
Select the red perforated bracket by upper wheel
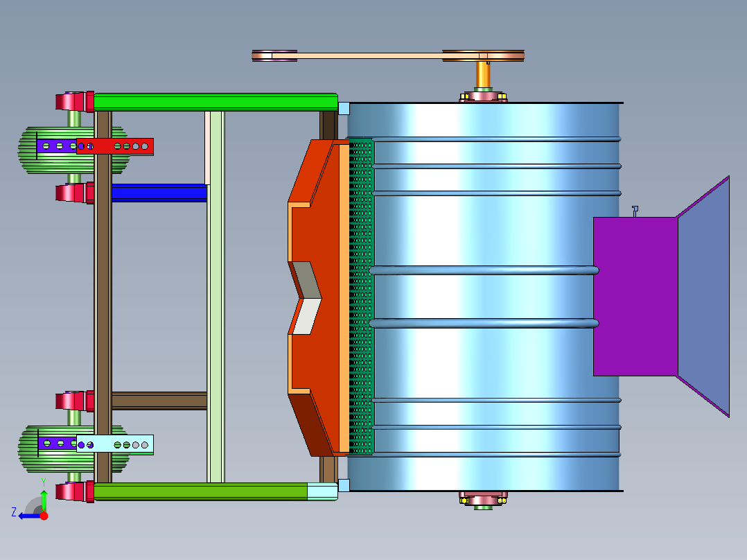tap(115, 146)
